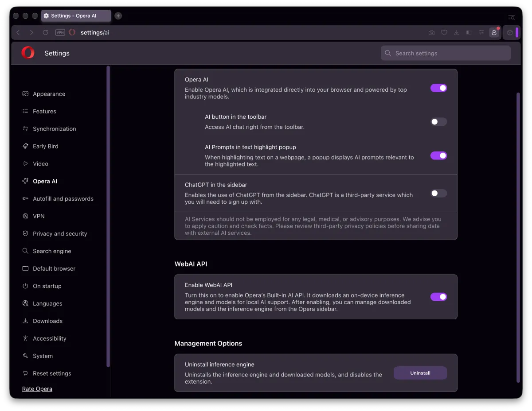Open the Easy Setup sliders icon
Image resolution: width=532 pixels, height=411 pixels.
[481, 32]
